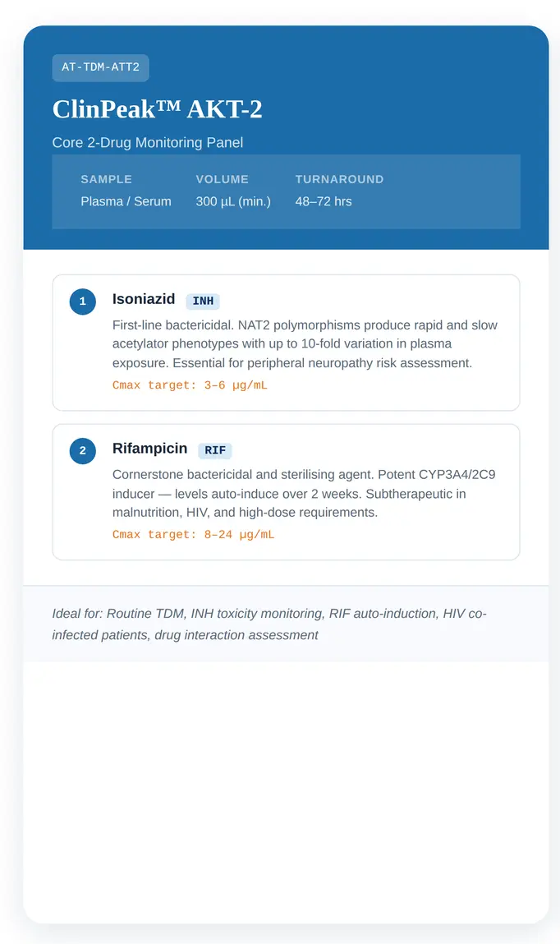Select the 300 µL (min.) volume value
The height and width of the screenshot is (944, 560).
click(x=233, y=201)
